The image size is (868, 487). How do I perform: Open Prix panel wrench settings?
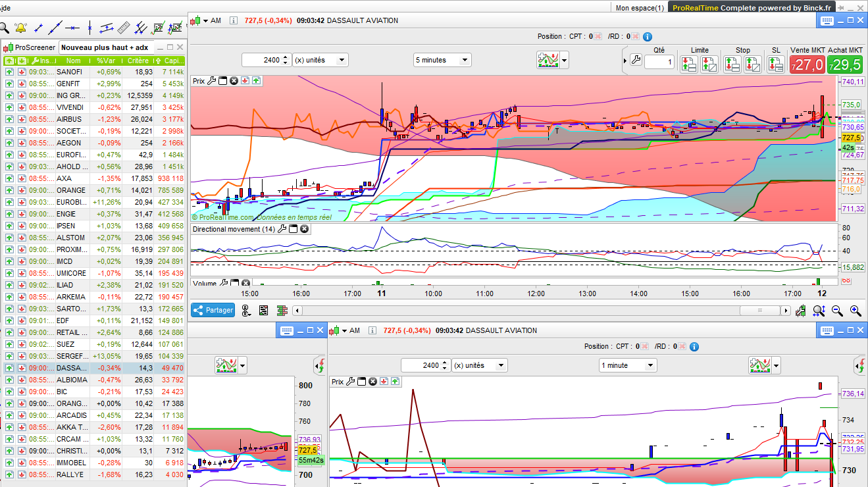point(211,81)
